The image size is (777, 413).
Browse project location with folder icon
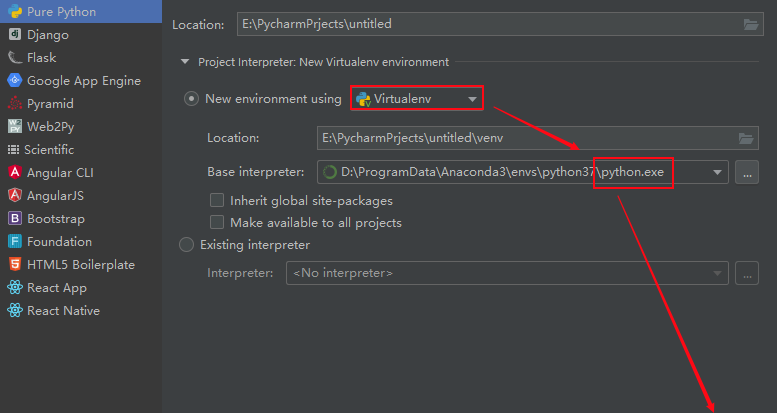(x=751, y=24)
